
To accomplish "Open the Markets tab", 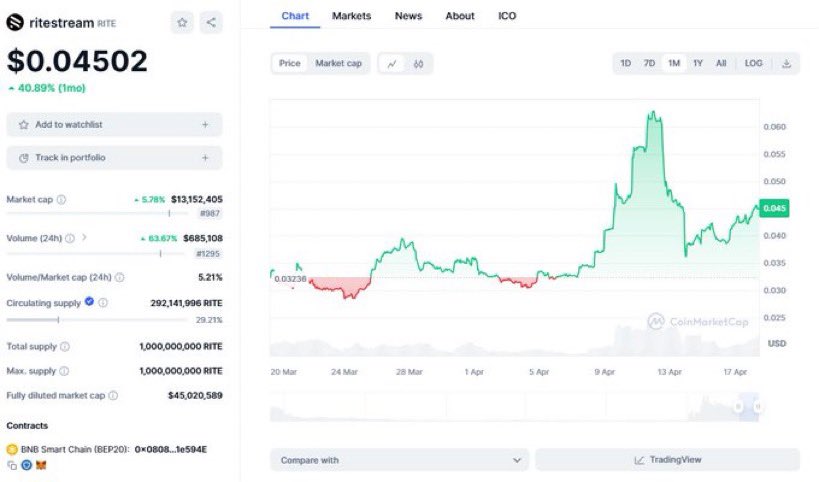I will tap(352, 16).
